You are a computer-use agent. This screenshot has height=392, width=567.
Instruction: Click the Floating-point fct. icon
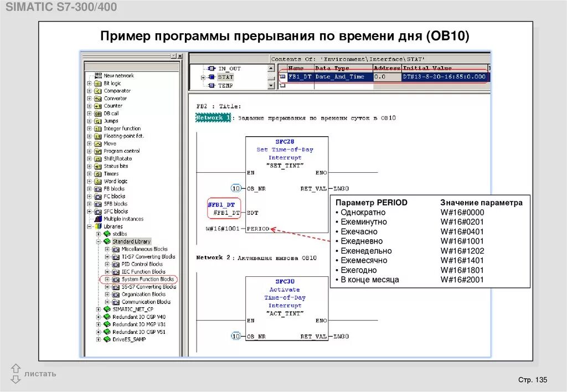(97, 136)
